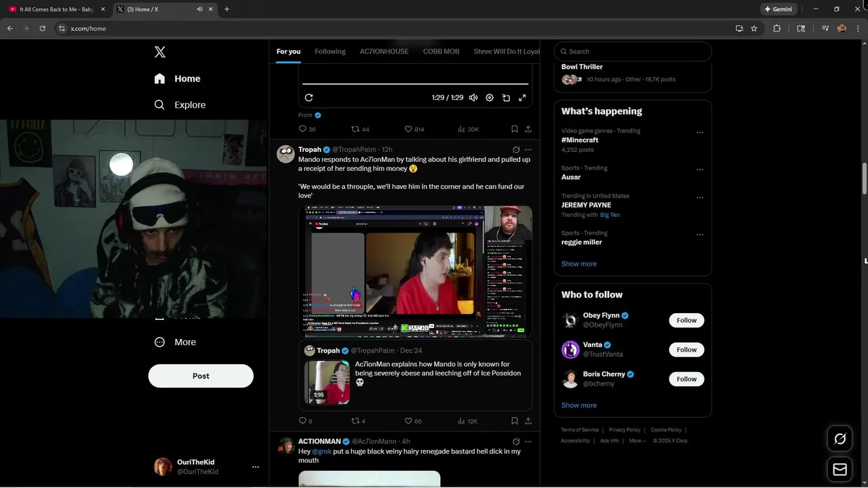The image size is (868, 488).
Task: Open the footer More dropdown
Action: (637, 441)
